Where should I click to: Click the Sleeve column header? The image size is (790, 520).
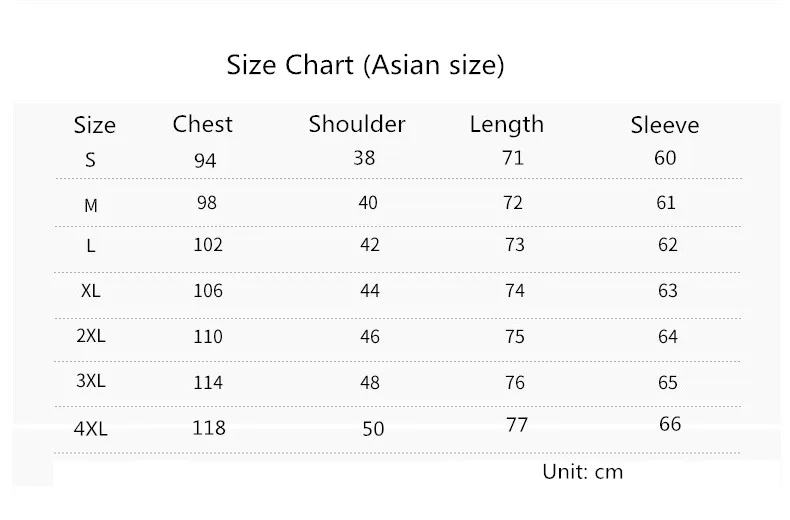(665, 125)
